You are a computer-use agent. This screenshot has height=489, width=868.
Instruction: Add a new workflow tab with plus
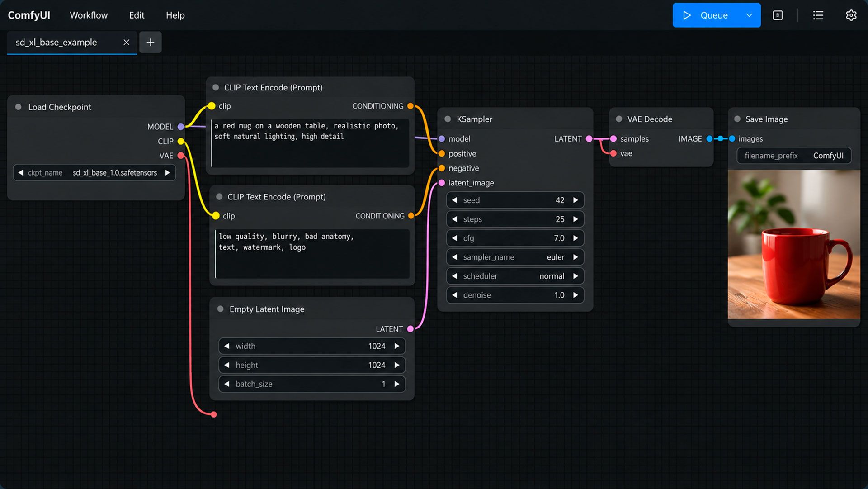click(151, 42)
